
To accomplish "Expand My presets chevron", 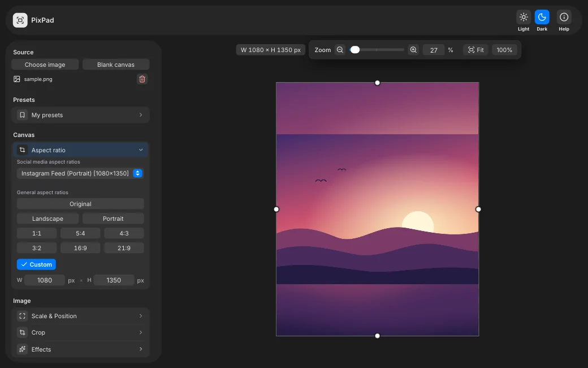I will [x=141, y=115].
